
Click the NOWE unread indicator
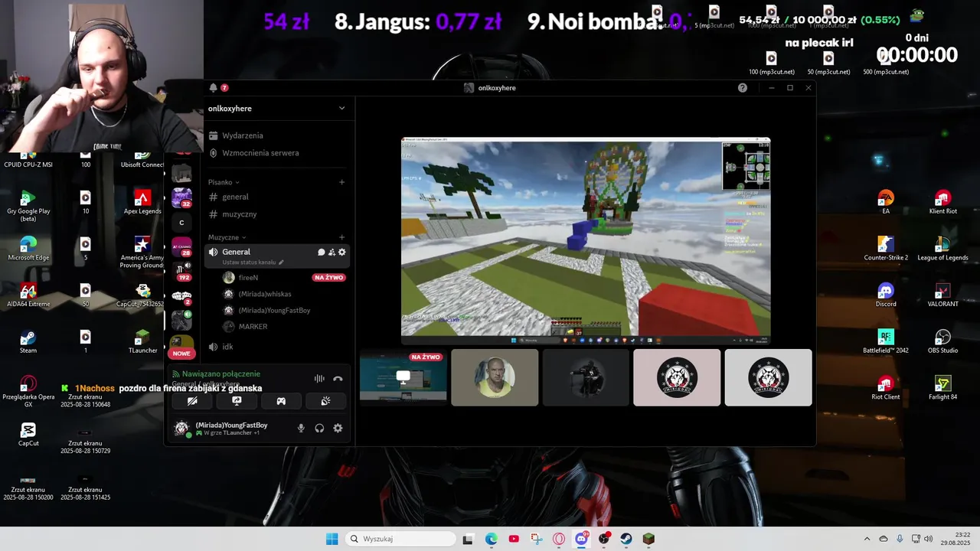coord(181,354)
